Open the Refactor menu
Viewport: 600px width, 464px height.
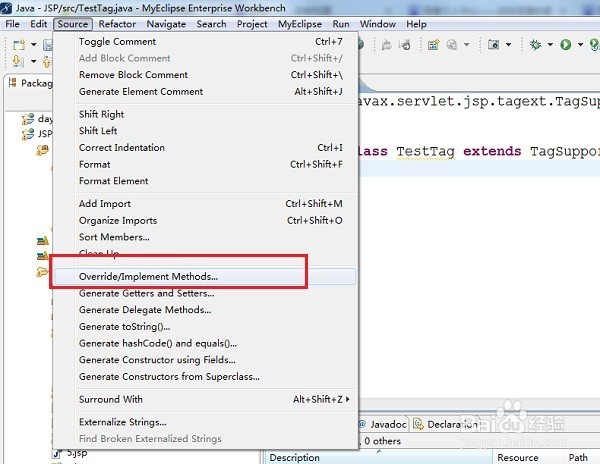[117, 24]
